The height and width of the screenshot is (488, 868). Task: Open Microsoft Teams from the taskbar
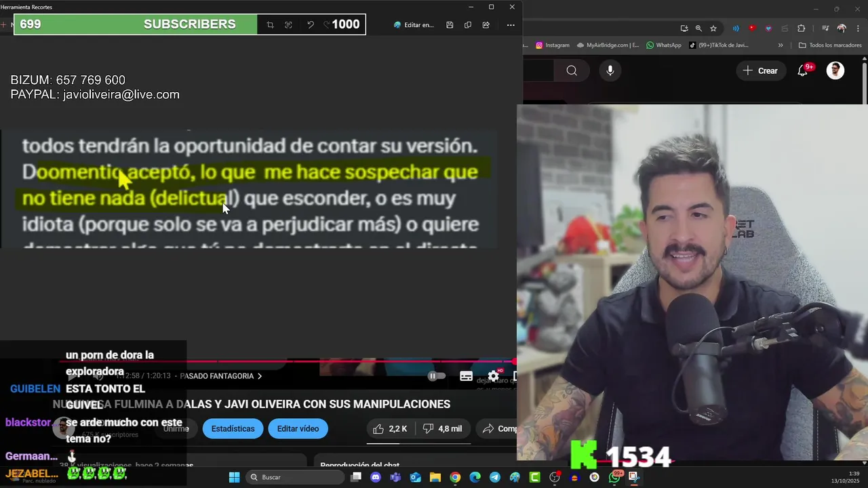(395, 477)
